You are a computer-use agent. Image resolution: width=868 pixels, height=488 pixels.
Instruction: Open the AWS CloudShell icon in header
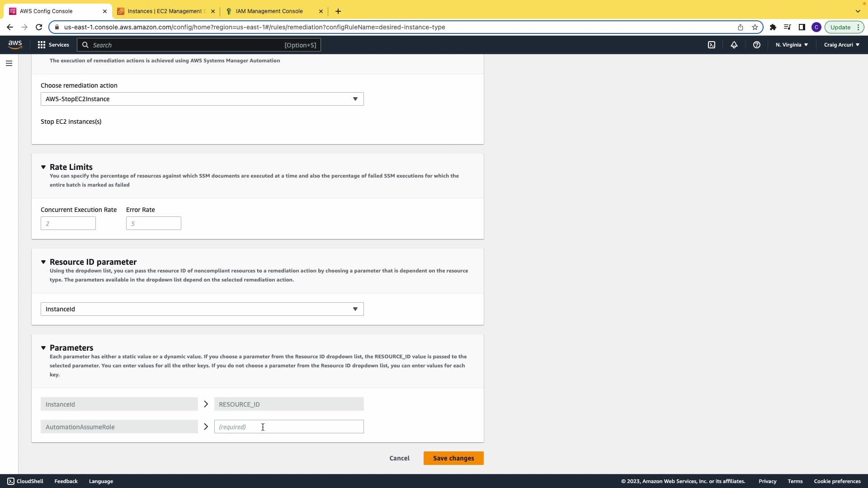712,45
